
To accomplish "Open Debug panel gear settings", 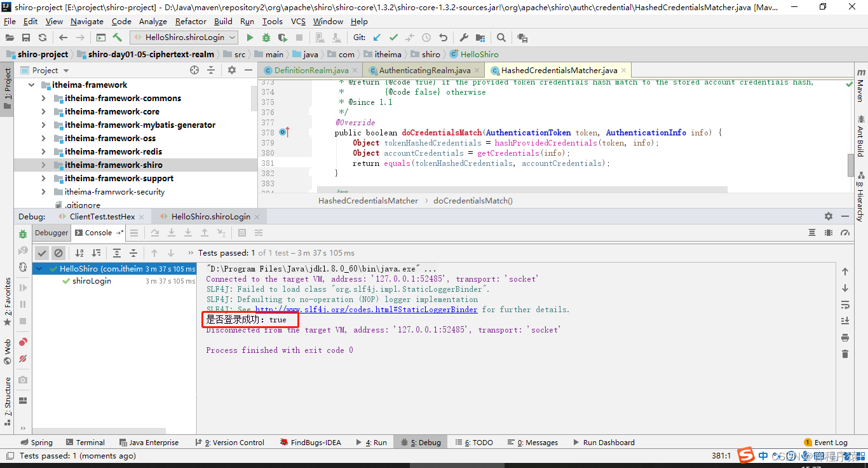I will (x=828, y=216).
